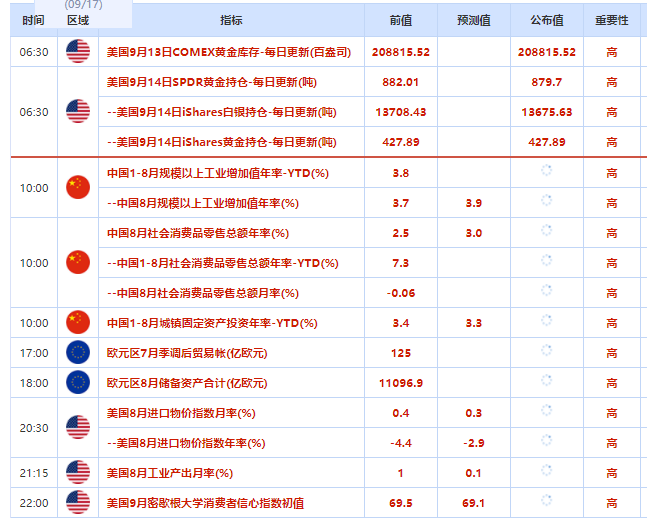This screenshot has width=647, height=529.
Task: Click the 前值 column header
Action: point(401,20)
